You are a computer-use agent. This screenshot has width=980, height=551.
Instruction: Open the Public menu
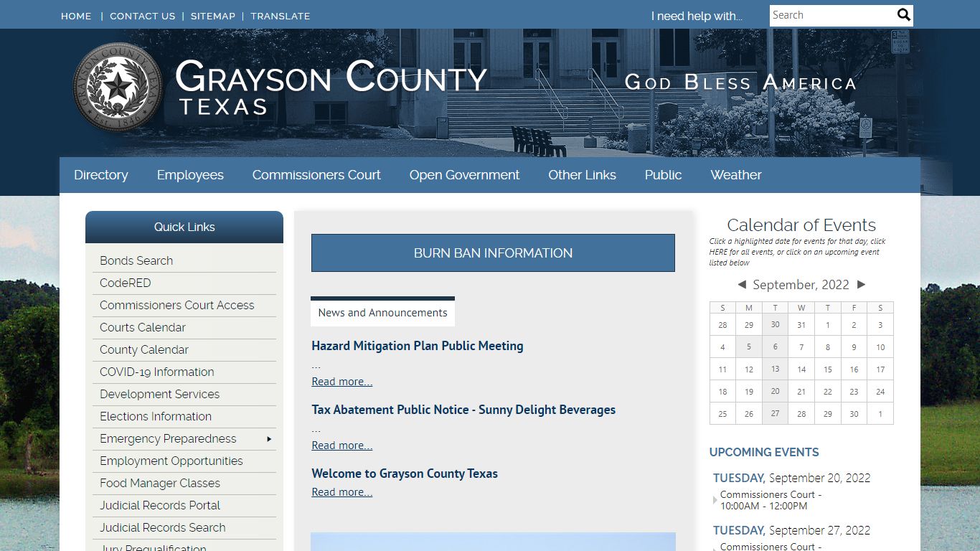(x=663, y=175)
